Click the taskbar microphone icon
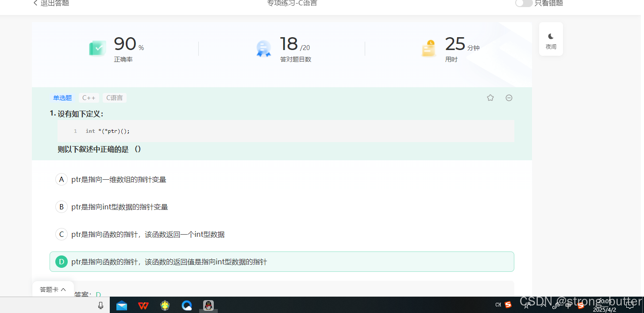 click(x=100, y=305)
